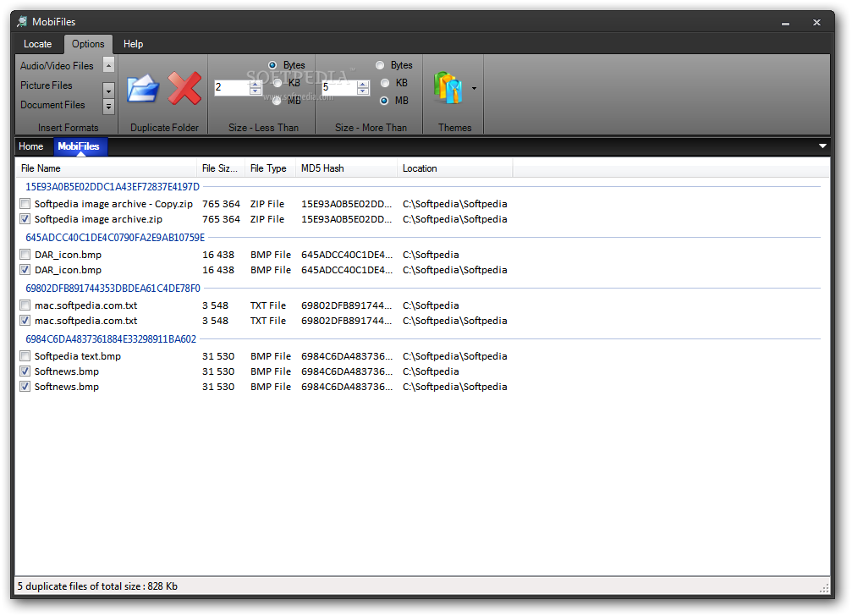
Task: Sort by the File Type column header
Action: point(270,168)
